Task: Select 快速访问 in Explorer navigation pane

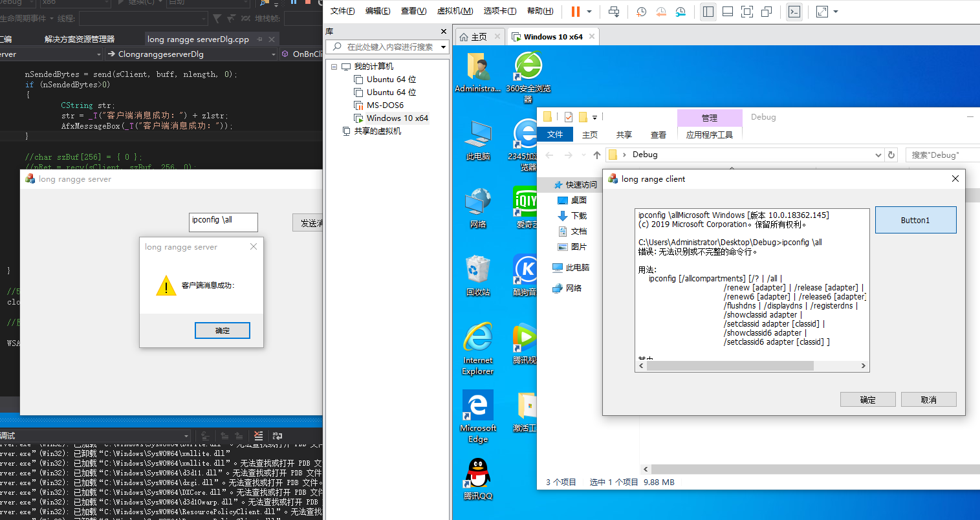Action: pyautogui.click(x=576, y=185)
